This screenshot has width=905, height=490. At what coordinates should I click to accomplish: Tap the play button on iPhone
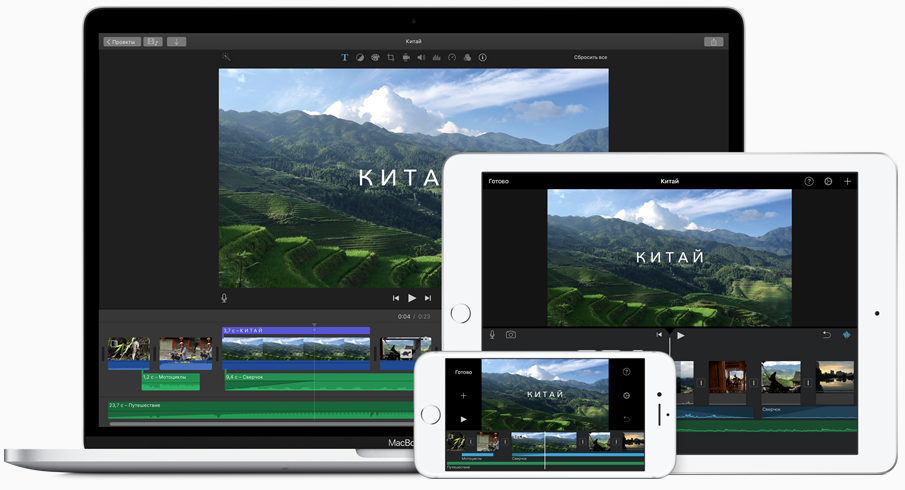(x=463, y=419)
